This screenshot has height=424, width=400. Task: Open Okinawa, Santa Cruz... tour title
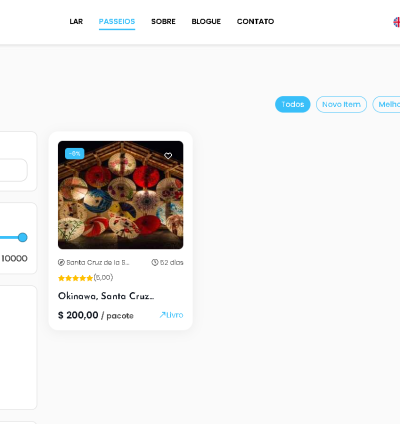106,296
